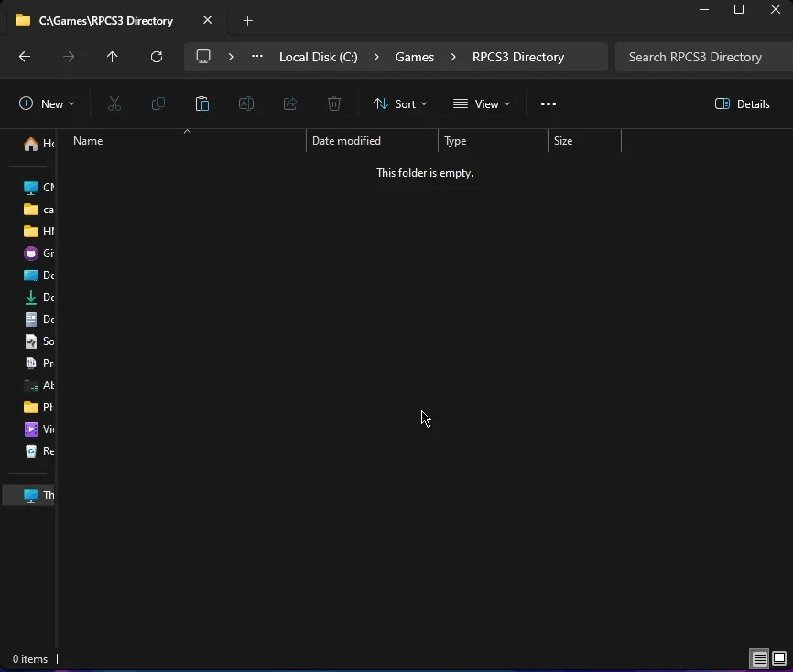This screenshot has height=672, width=793.
Task: Refresh the folder view
Action: (156, 57)
